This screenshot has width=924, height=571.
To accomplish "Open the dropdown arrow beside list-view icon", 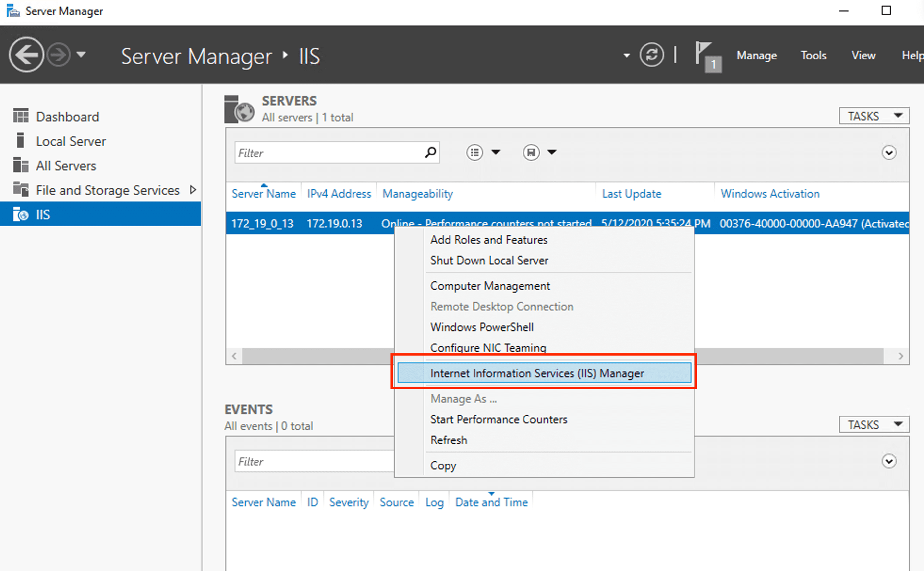I will 496,152.
